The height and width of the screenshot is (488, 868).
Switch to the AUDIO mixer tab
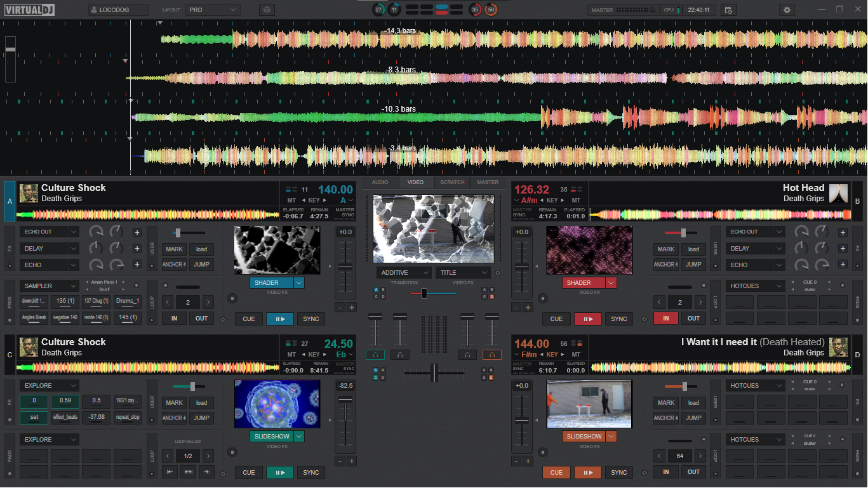coord(380,183)
